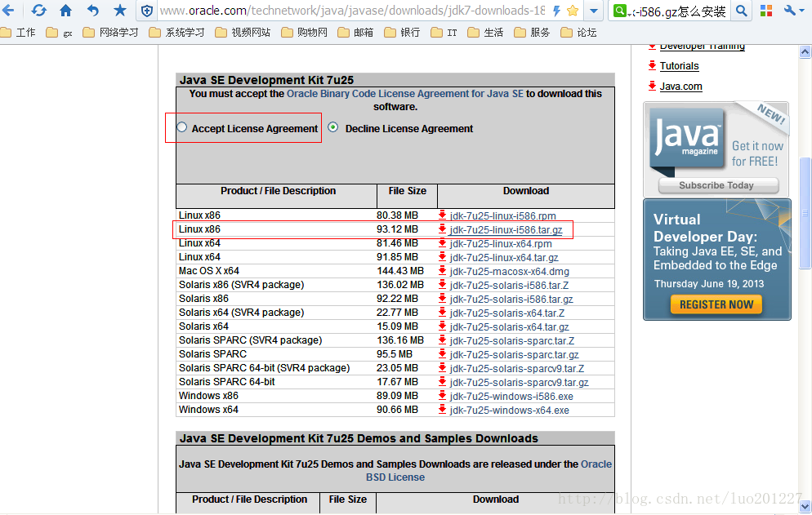Screen dimensions: 812x515
Task: Open favorites with the blue star icon
Action: 119,10
